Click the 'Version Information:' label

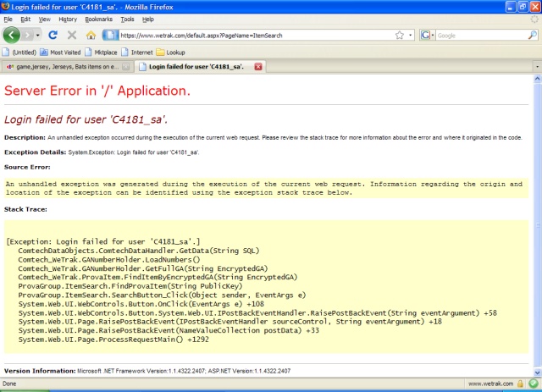[40, 371]
